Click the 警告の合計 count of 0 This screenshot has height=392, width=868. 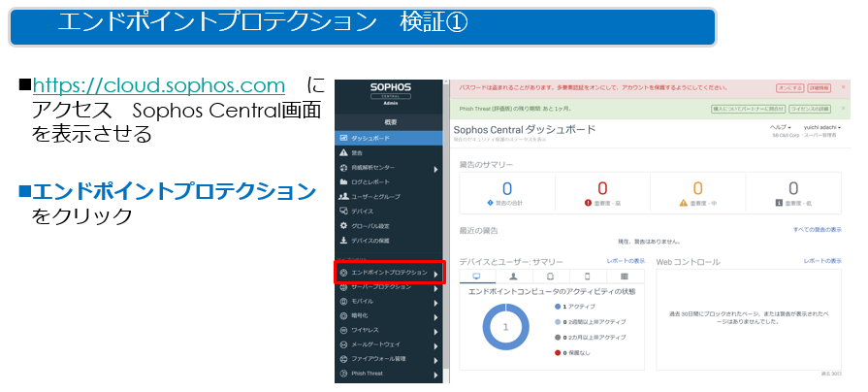point(507,189)
